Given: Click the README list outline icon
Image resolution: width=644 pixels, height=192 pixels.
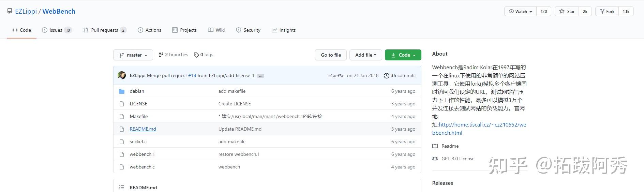Looking at the screenshot, I should [122, 188].
